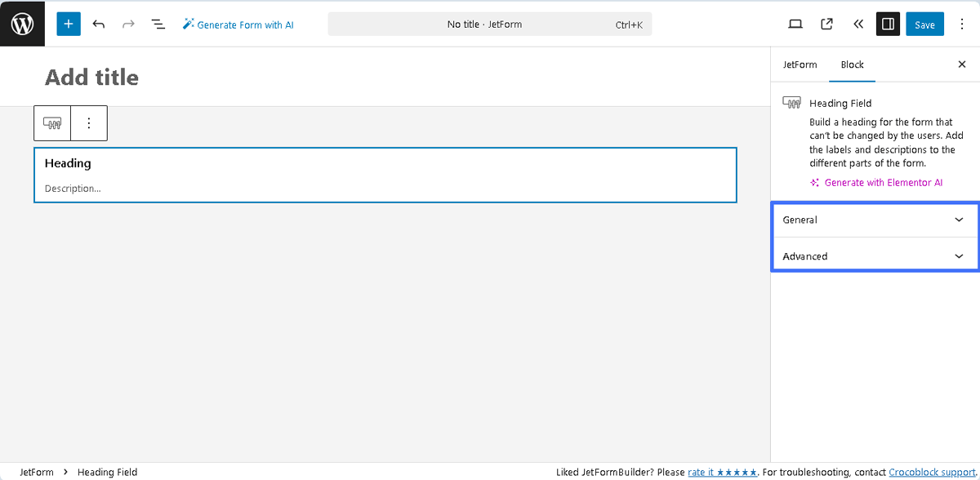Image resolution: width=980 pixels, height=480 pixels.
Task: Click the Description placeholder text
Action: click(73, 189)
